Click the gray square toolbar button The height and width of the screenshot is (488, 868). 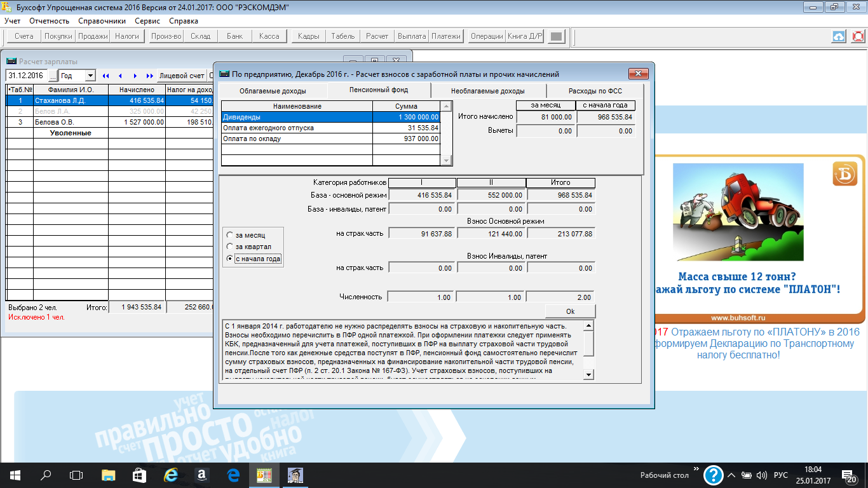tap(556, 36)
